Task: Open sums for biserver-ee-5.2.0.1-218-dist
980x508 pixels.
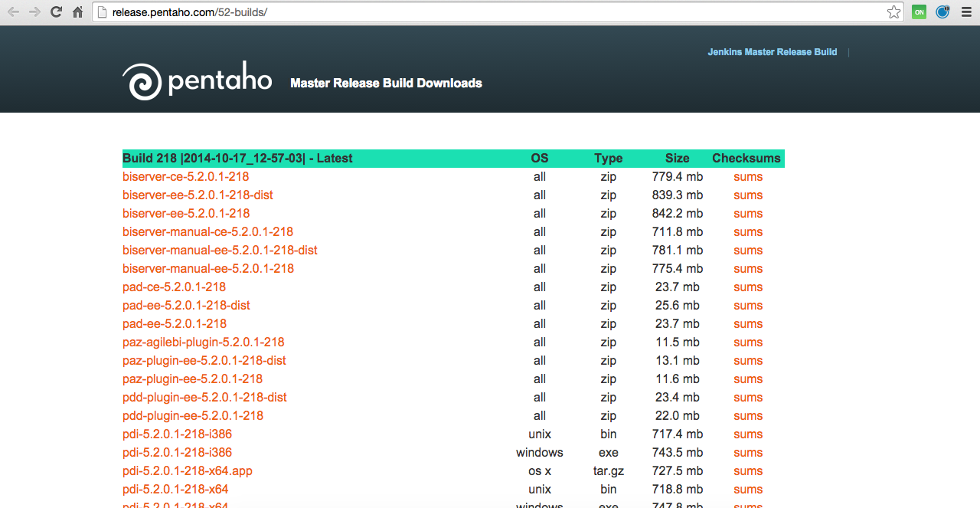Action: [748, 195]
